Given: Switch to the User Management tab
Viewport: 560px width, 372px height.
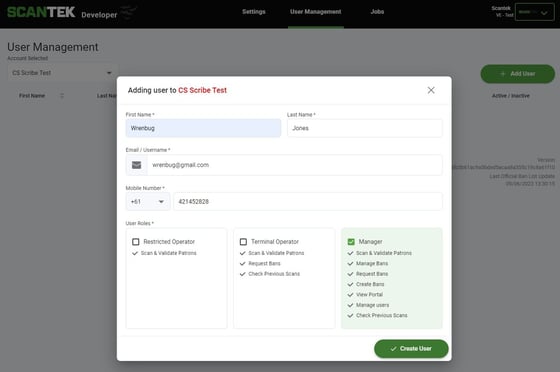Looking at the screenshot, I should pos(316,12).
